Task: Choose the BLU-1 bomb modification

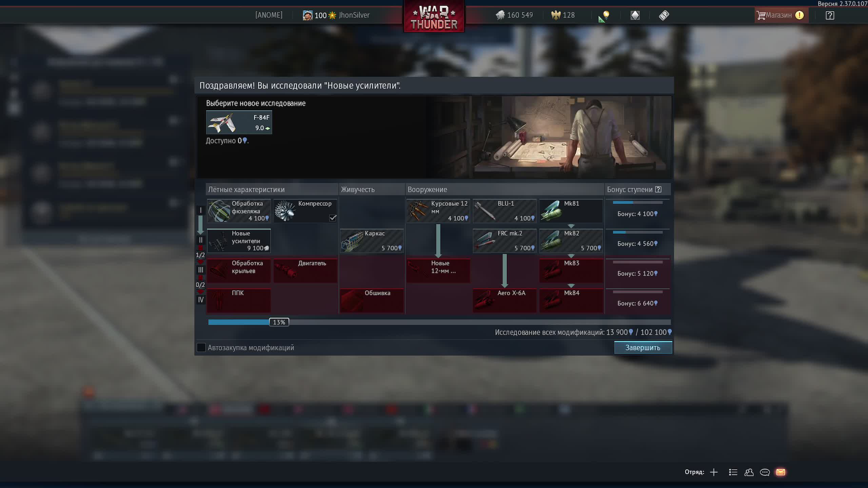Action: 505,211
